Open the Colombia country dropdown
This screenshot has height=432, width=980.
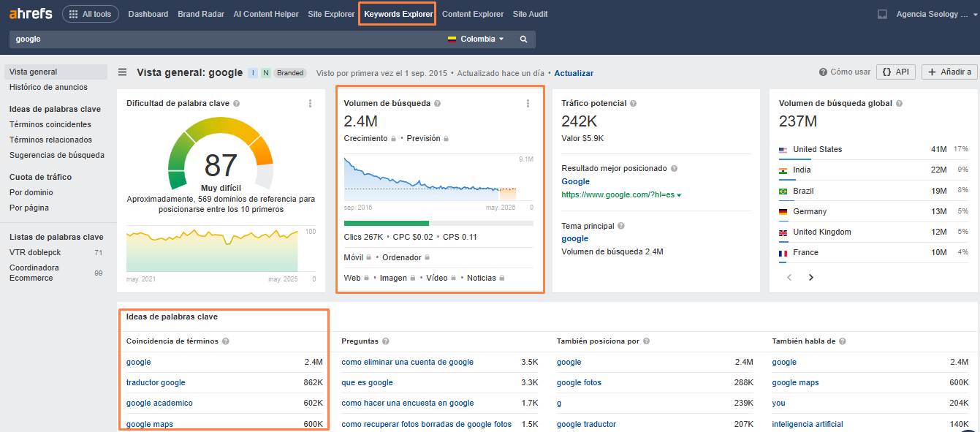476,39
